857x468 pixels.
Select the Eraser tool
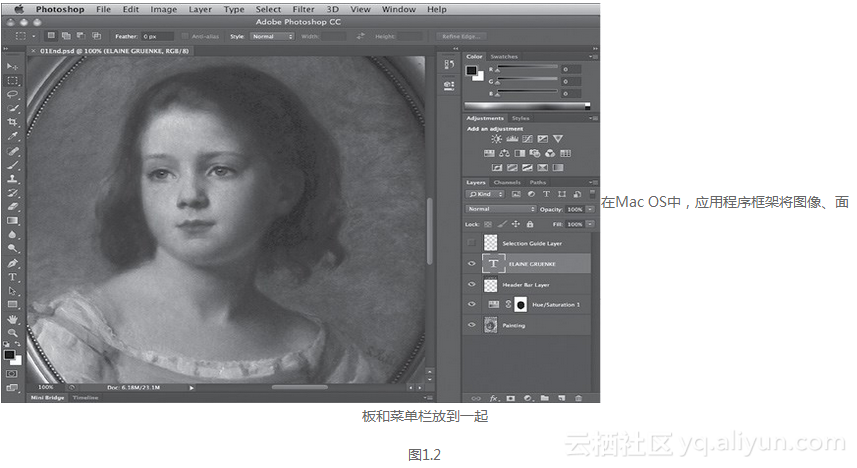(12, 207)
